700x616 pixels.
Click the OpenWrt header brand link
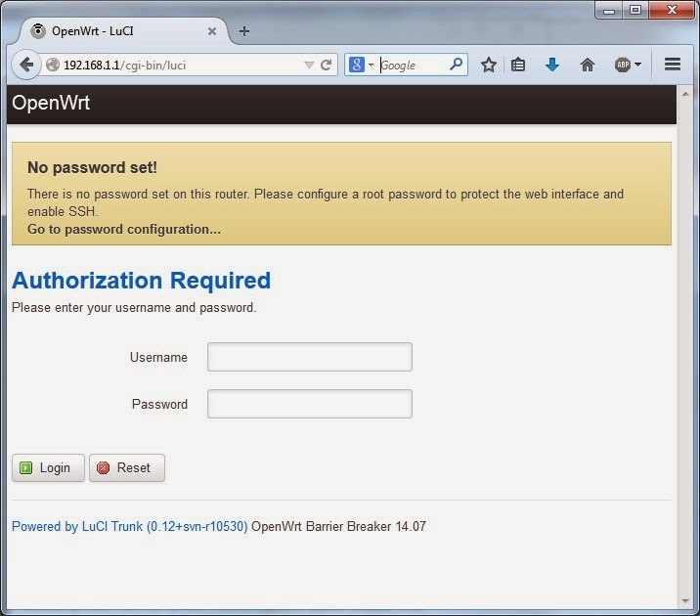click(x=51, y=103)
